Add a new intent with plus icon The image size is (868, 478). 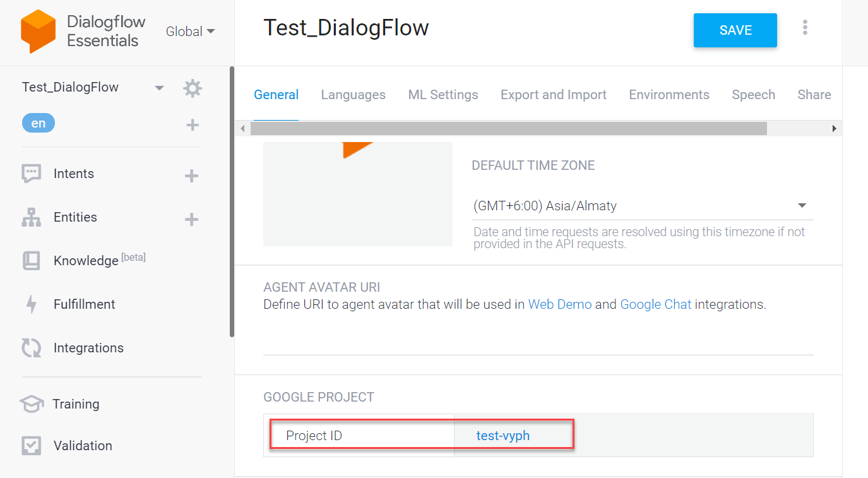(192, 176)
